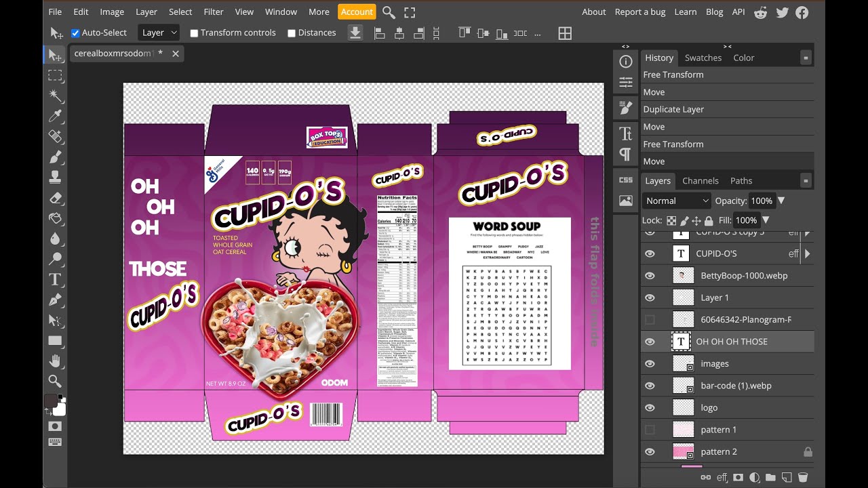Hide the OH OH OH THOSE layer
868x488 pixels.
[x=650, y=342]
